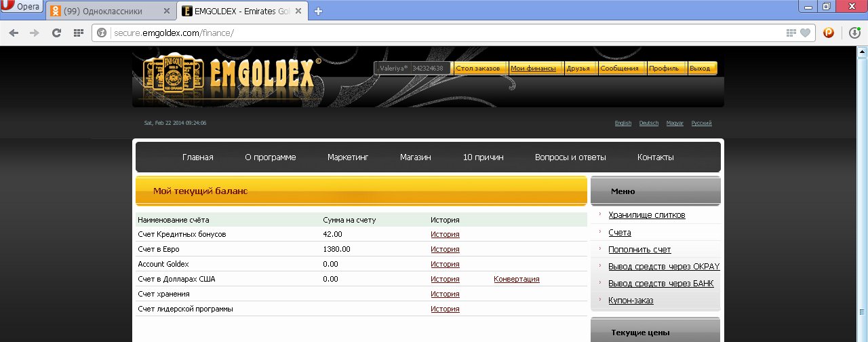
Task: Click the 42.00 credit bonus value
Action: pyautogui.click(x=333, y=234)
